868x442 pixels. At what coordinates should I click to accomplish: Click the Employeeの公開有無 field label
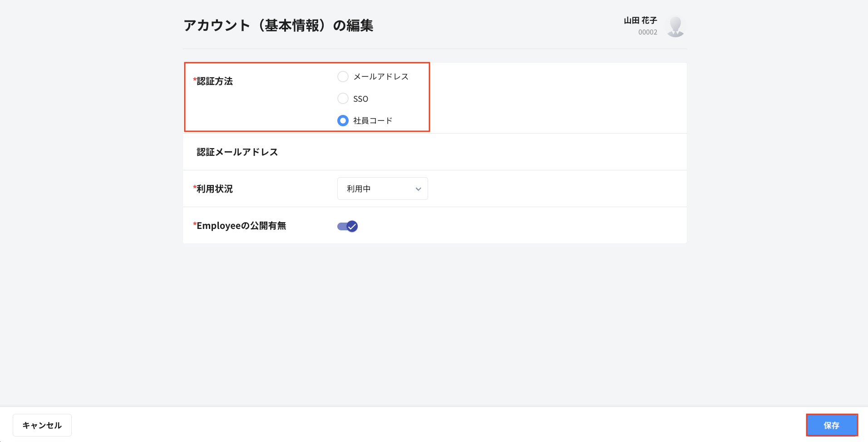click(241, 226)
